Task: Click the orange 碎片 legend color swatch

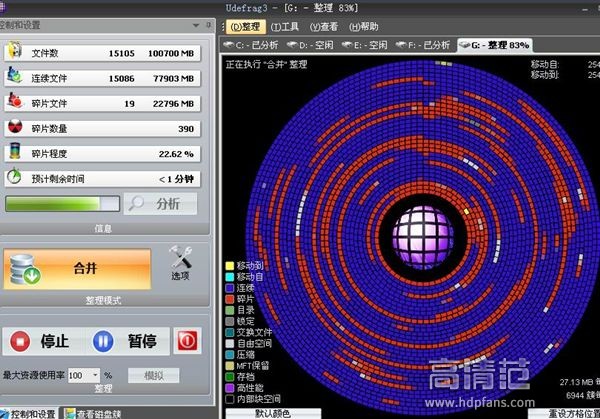Action: (230, 299)
